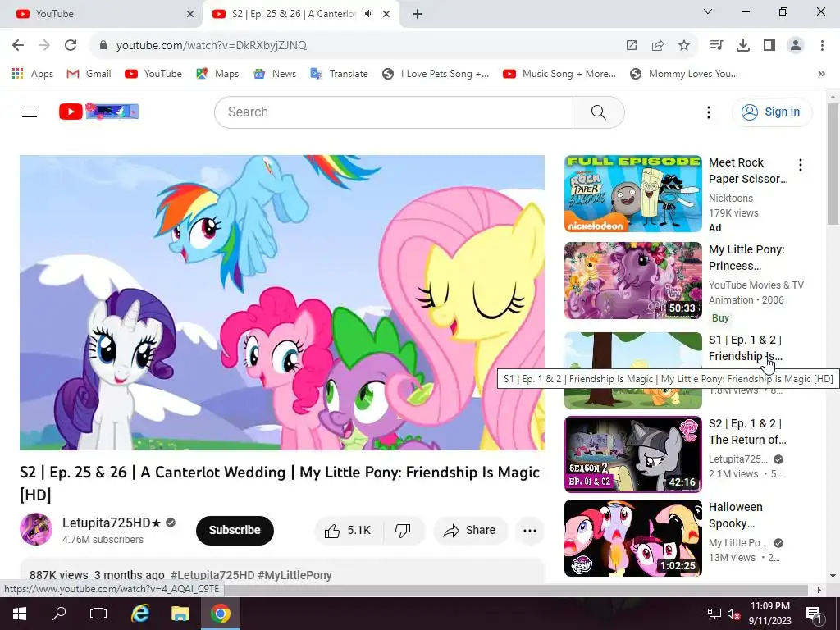Open Music Song + More bookmark
The image size is (840, 630).
(559, 74)
